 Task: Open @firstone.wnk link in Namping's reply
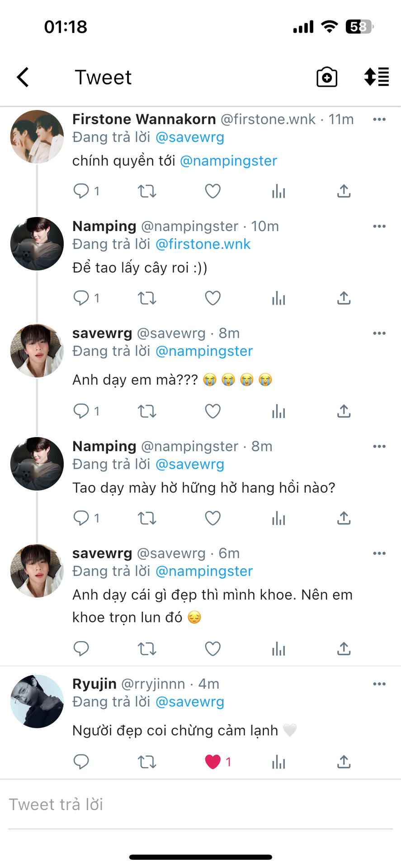203,244
